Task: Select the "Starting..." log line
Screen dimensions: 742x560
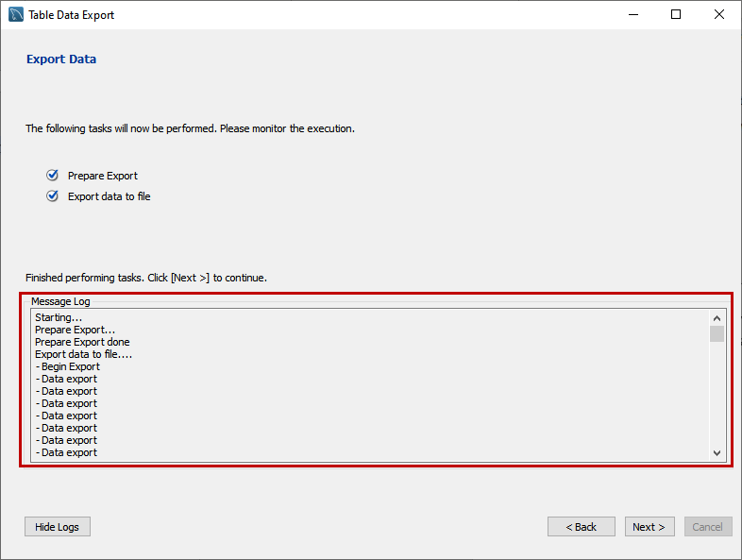Action: point(59,318)
